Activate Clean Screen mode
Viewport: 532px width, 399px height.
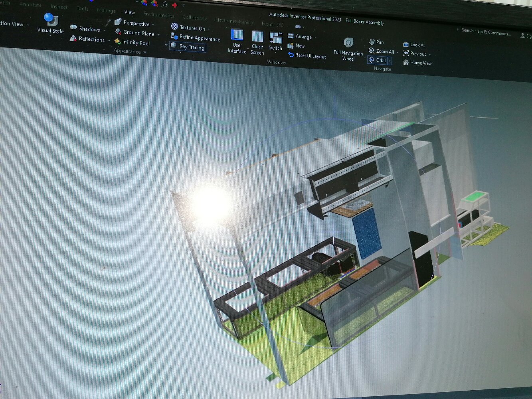(257, 37)
